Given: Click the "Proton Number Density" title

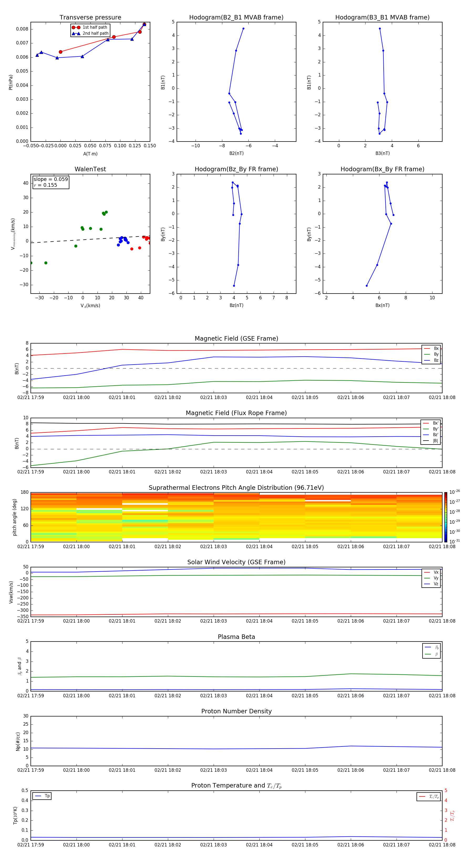Looking at the screenshot, I should [236, 711].
